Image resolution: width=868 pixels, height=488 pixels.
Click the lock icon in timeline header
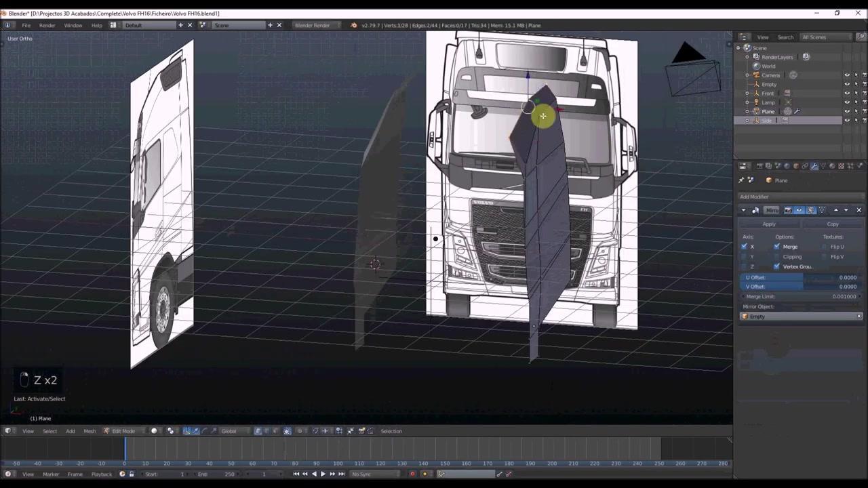pos(132,474)
